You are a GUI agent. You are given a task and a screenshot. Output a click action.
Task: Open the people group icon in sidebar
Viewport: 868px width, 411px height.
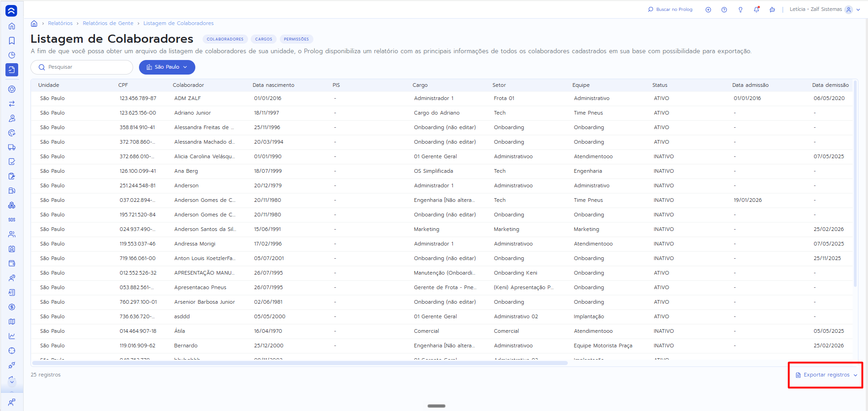coord(12,235)
